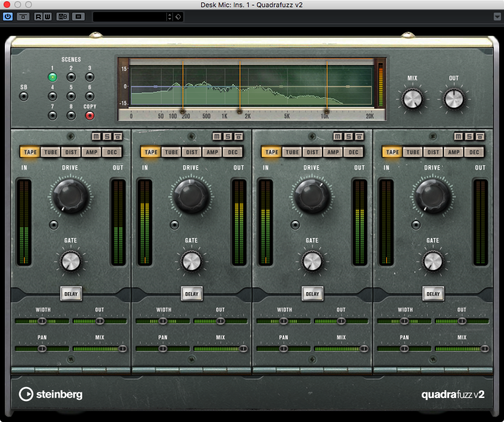Toggle small round button below band 4 DRIVE
This screenshot has height=422, width=504.
[x=416, y=225]
